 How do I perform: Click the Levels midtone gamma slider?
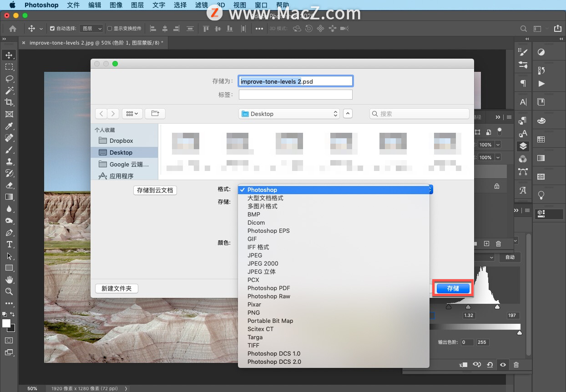point(468,307)
